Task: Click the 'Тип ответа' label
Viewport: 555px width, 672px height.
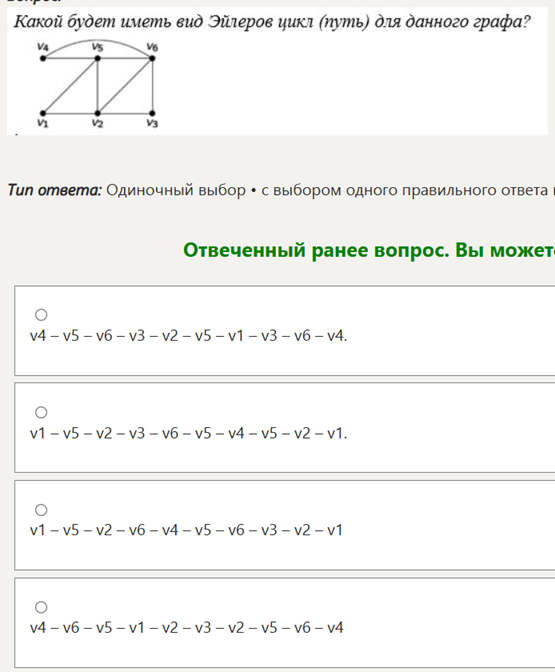Action: [55, 190]
